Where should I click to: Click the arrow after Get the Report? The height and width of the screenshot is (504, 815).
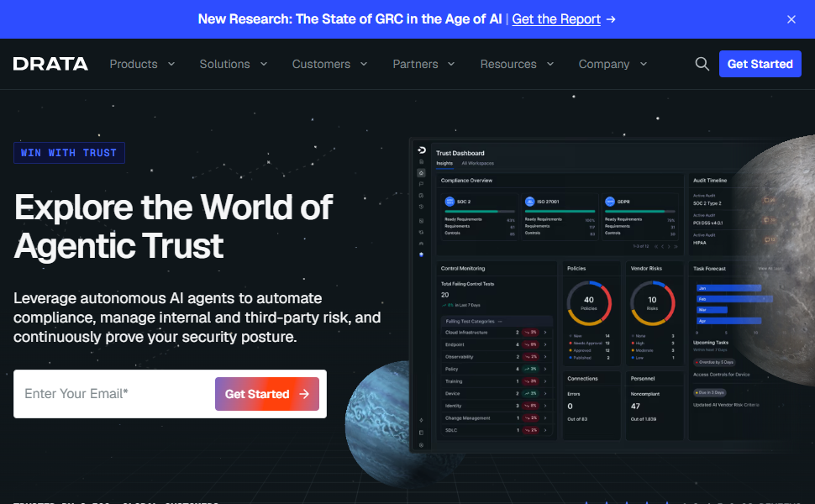pyautogui.click(x=612, y=19)
